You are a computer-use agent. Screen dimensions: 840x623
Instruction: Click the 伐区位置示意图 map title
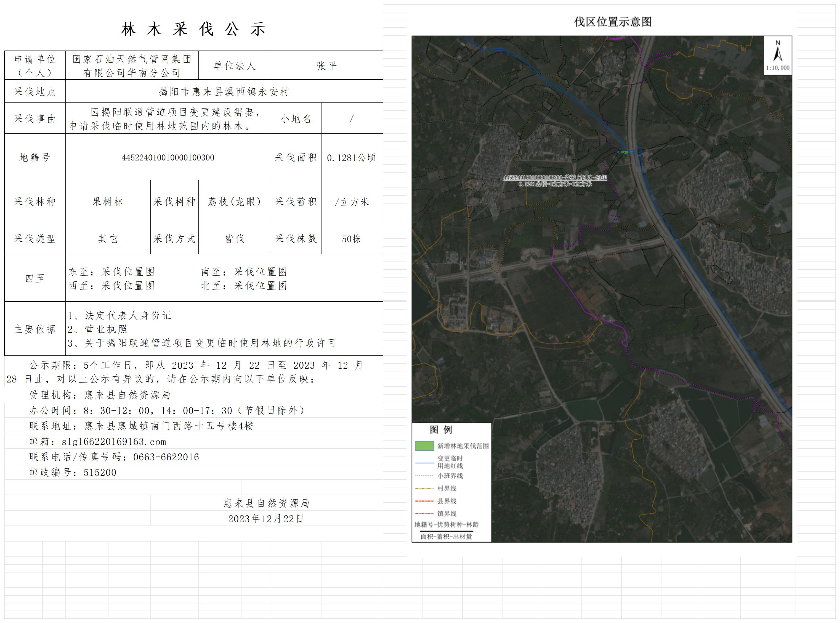tap(612, 22)
